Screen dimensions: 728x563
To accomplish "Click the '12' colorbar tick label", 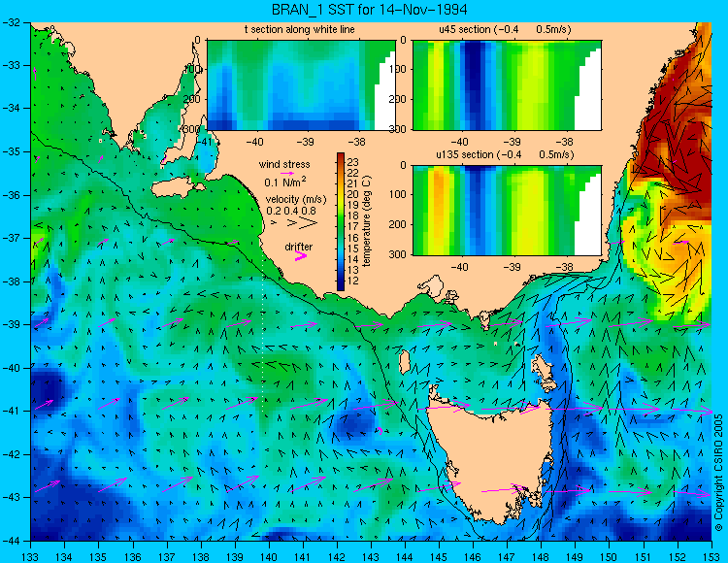I will [353, 281].
